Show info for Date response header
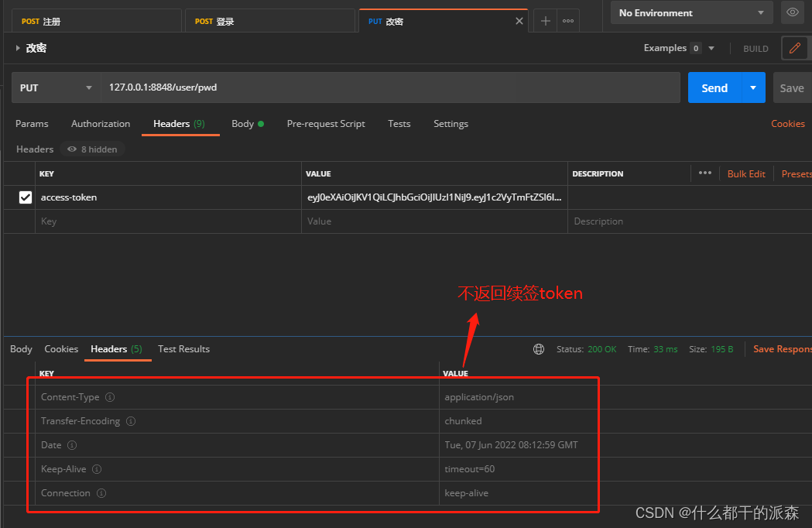Image resolution: width=812 pixels, height=528 pixels. pyautogui.click(x=72, y=445)
